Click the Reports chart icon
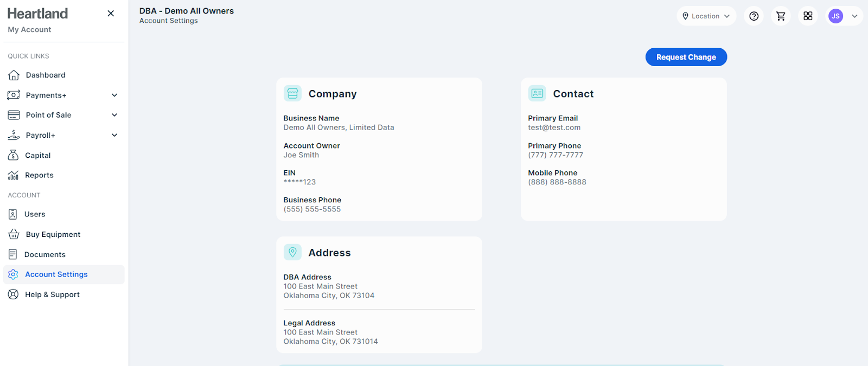 [14, 176]
